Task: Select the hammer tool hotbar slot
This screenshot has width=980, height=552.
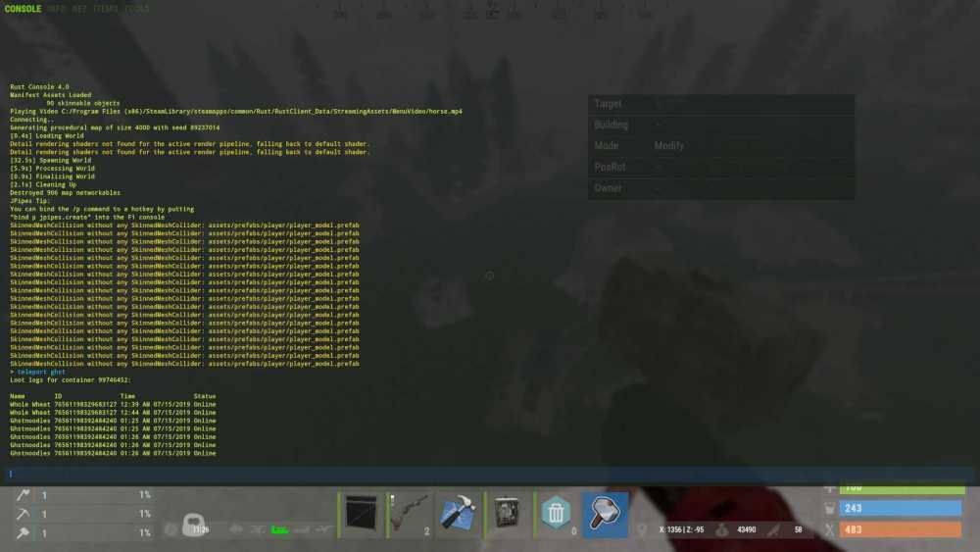Action: pos(605,514)
